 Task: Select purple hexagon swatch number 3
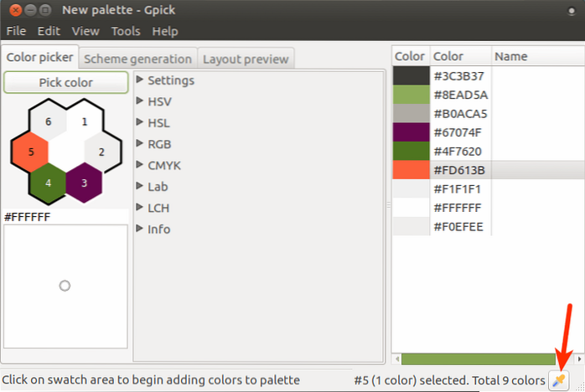[84, 182]
